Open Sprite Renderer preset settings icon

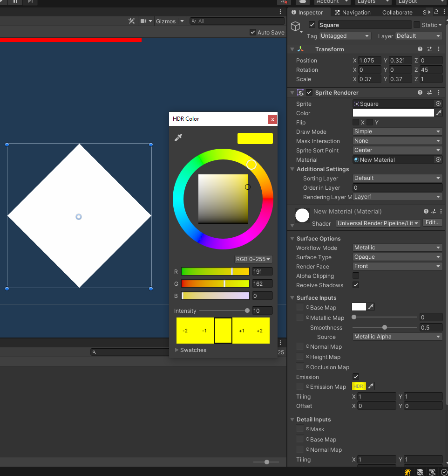coord(429,92)
